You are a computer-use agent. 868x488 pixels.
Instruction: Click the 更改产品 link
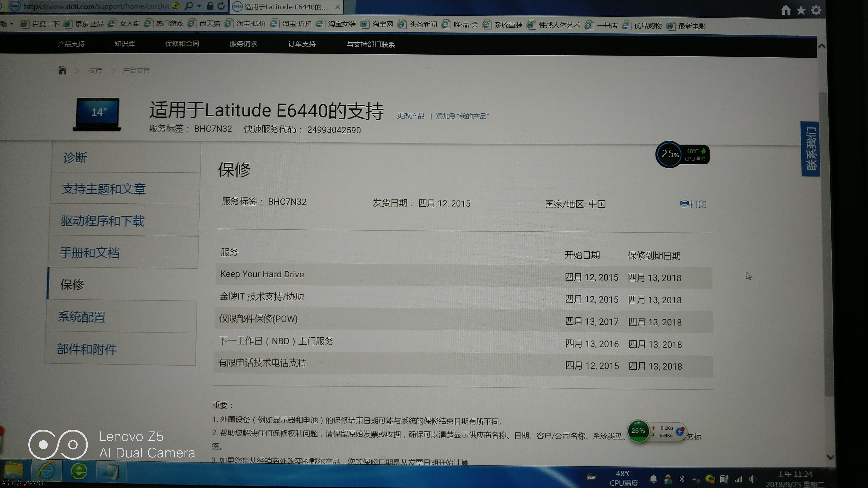(x=410, y=116)
